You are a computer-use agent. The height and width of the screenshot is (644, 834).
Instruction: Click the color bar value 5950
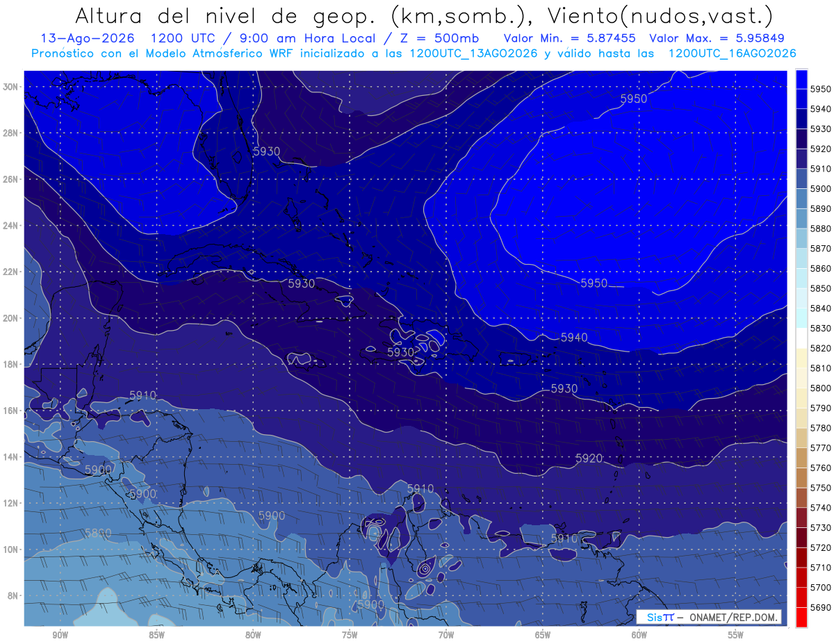(820, 89)
